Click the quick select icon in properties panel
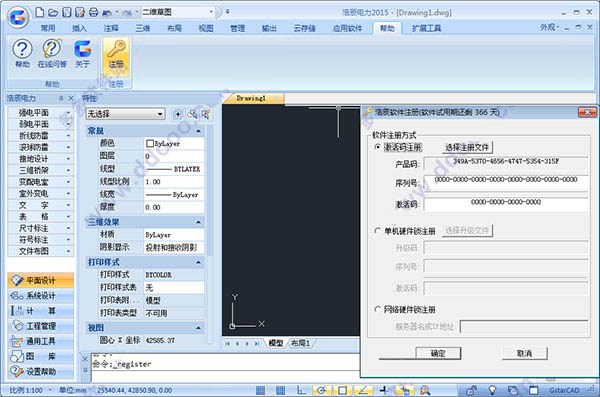The width and height of the screenshot is (600, 397). (206, 114)
